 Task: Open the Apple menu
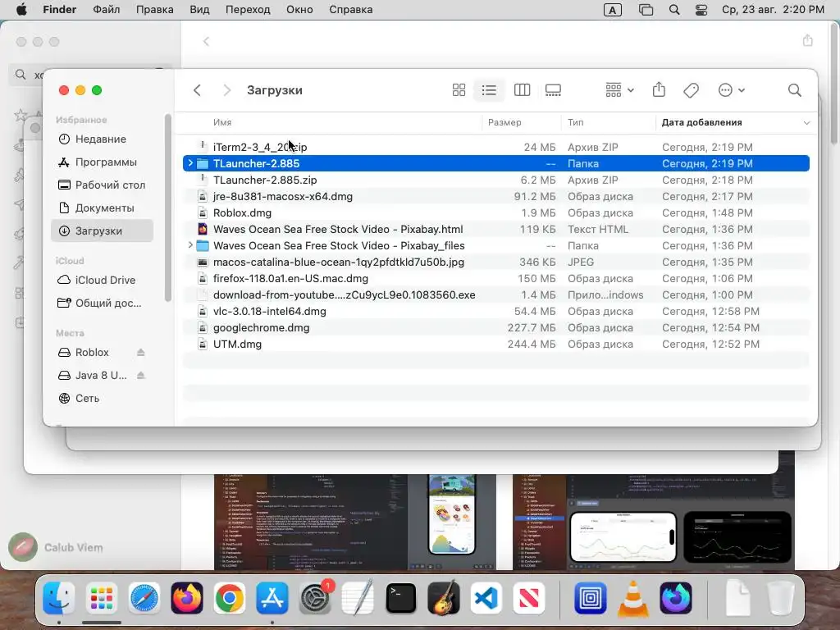(x=21, y=10)
